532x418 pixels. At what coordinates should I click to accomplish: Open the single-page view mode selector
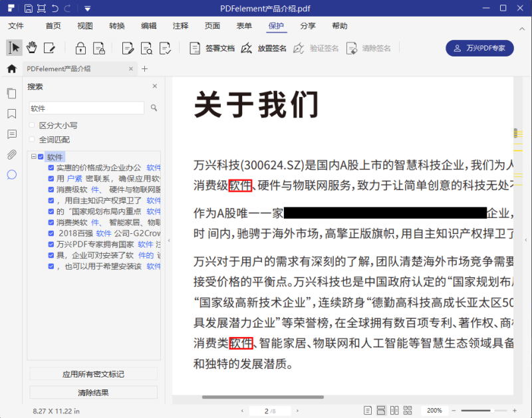(x=368, y=410)
